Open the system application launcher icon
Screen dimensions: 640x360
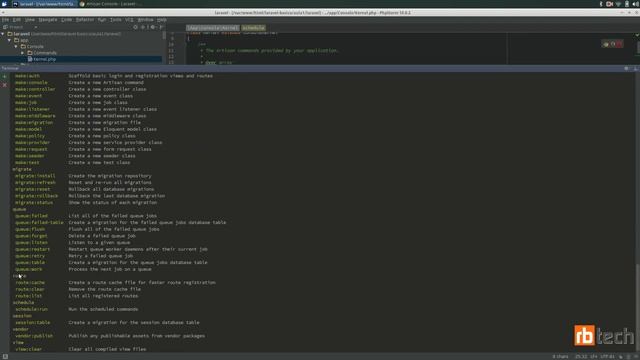tap(4, 4)
